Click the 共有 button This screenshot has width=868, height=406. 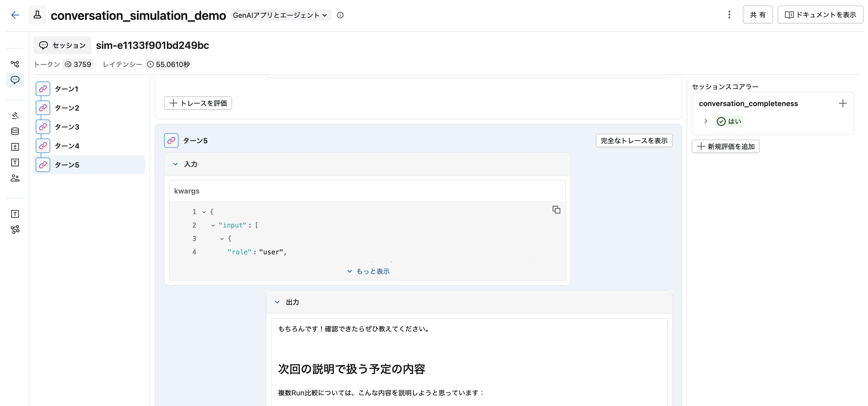pyautogui.click(x=758, y=15)
